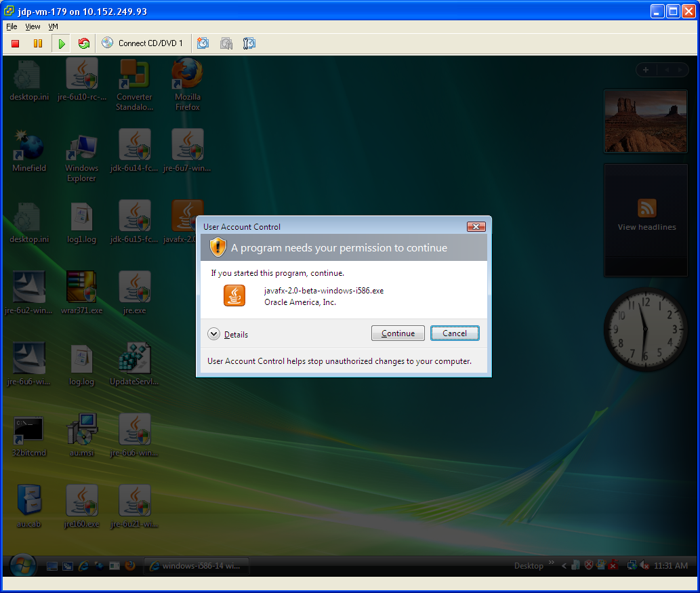Viewport: 700px width, 593px height.
Task: Click the Windows Vista Start orb
Action: (x=23, y=565)
